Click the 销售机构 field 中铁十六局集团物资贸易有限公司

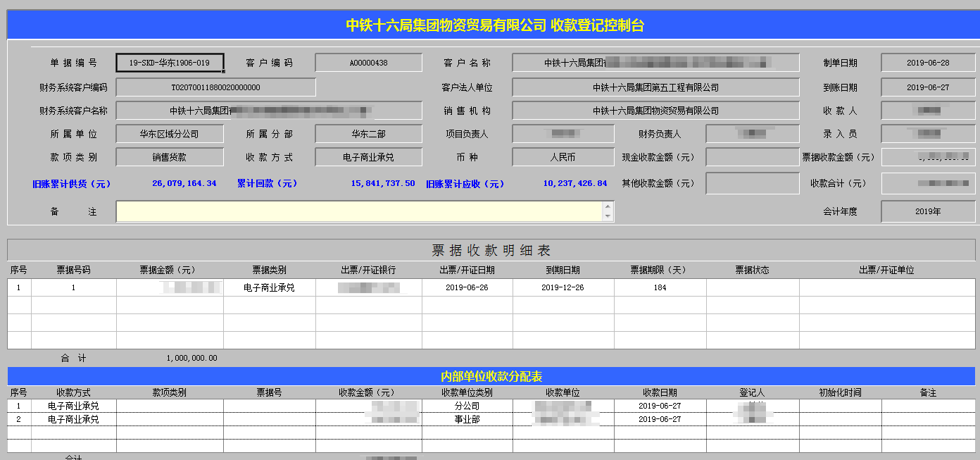pyautogui.click(x=655, y=111)
